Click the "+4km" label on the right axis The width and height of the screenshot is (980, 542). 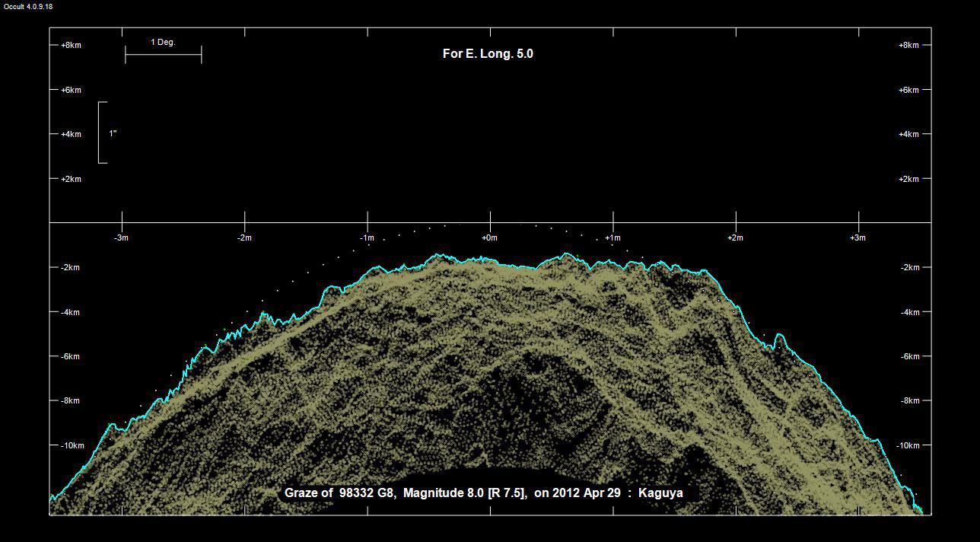tap(908, 134)
